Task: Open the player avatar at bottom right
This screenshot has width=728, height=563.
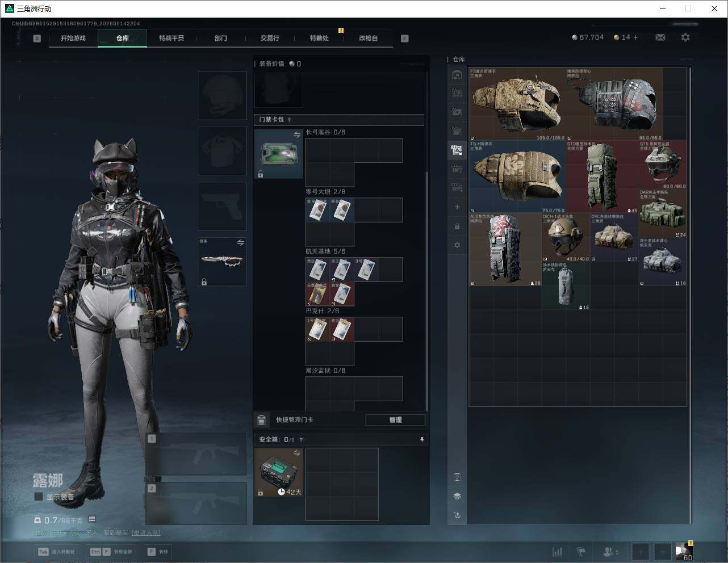Action: click(x=684, y=551)
